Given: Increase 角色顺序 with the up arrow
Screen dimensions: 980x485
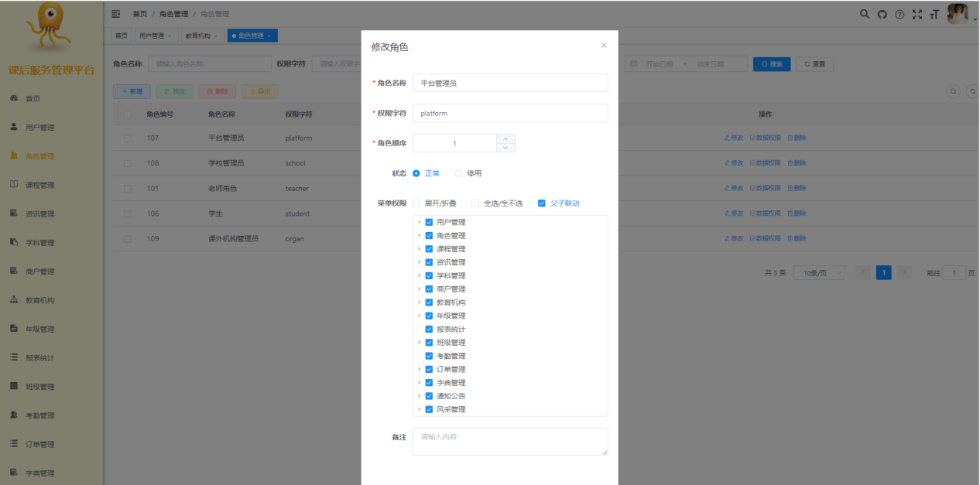Looking at the screenshot, I should (505, 138).
